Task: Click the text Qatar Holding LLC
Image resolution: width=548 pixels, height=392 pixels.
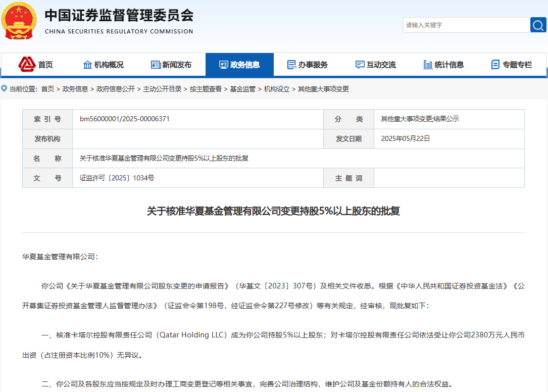Action: (192, 335)
